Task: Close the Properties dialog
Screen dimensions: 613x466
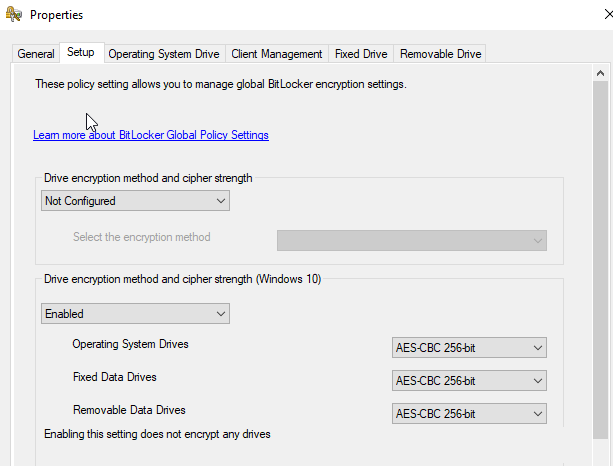Action: [608, 14]
